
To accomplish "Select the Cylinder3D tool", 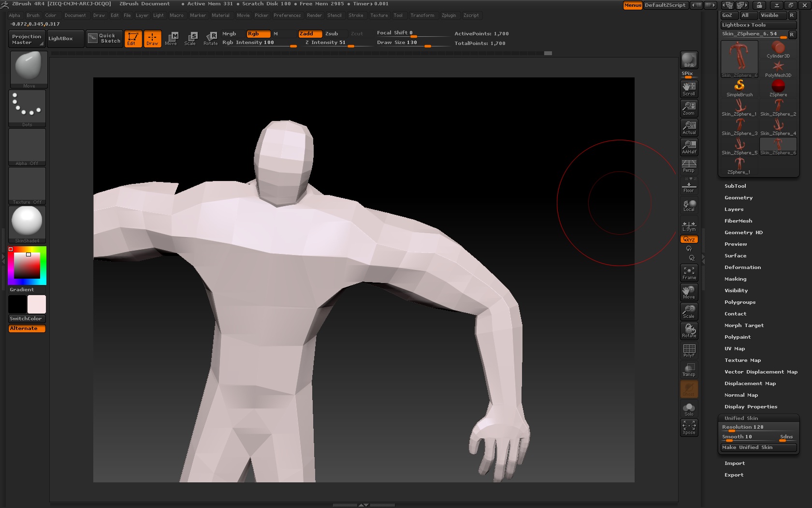I will coord(778,49).
